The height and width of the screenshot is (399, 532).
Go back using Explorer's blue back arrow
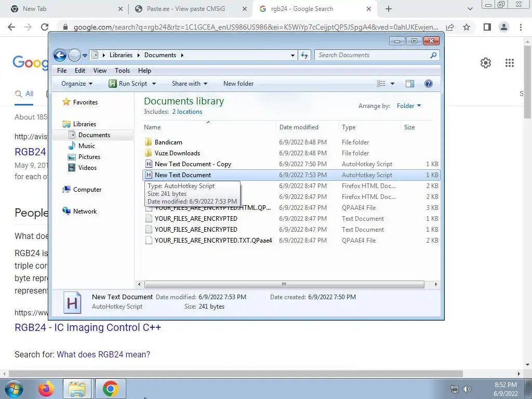click(x=60, y=55)
